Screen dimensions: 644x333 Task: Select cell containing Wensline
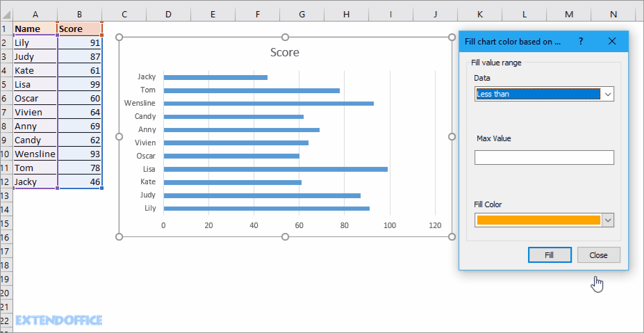pos(35,154)
